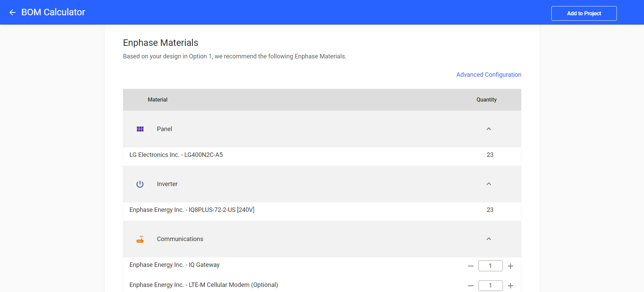The image size is (644, 292).
Task: Click the orange Communications router icon
Action: (140, 239)
